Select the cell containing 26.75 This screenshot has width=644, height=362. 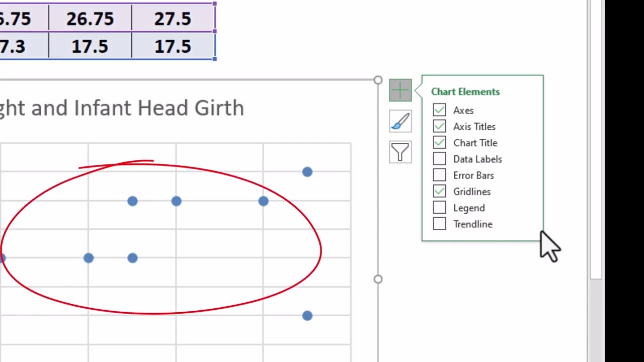90,19
